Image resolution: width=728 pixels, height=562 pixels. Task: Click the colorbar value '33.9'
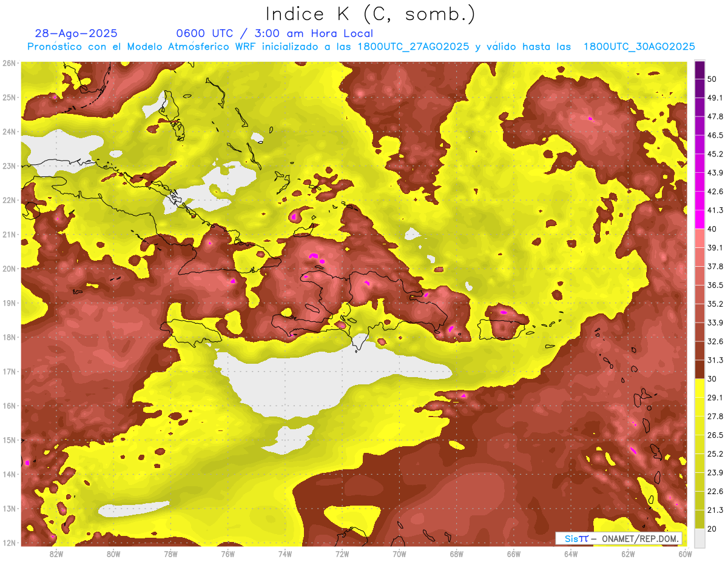(x=715, y=323)
